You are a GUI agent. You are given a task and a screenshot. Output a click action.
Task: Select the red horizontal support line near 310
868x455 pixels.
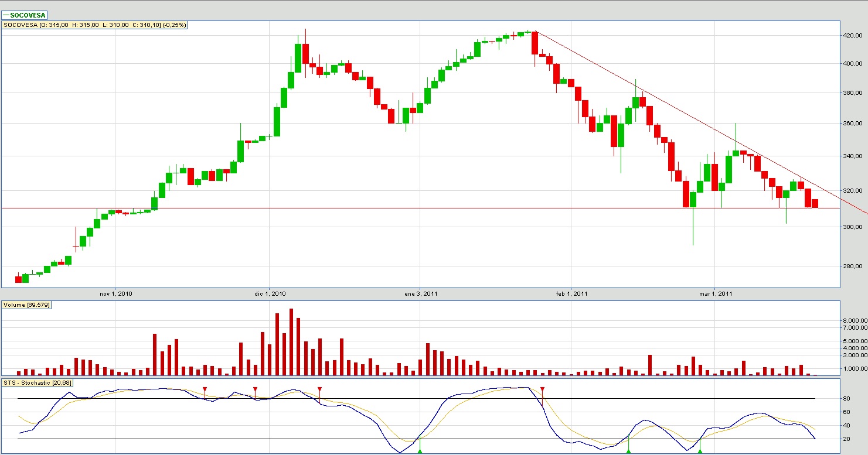tap(420, 208)
